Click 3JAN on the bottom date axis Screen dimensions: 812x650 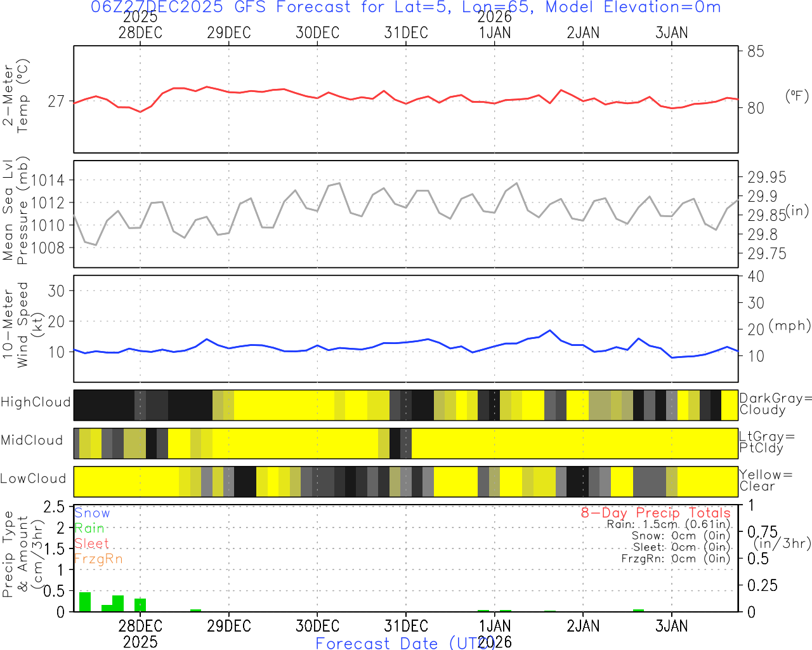[x=671, y=627]
